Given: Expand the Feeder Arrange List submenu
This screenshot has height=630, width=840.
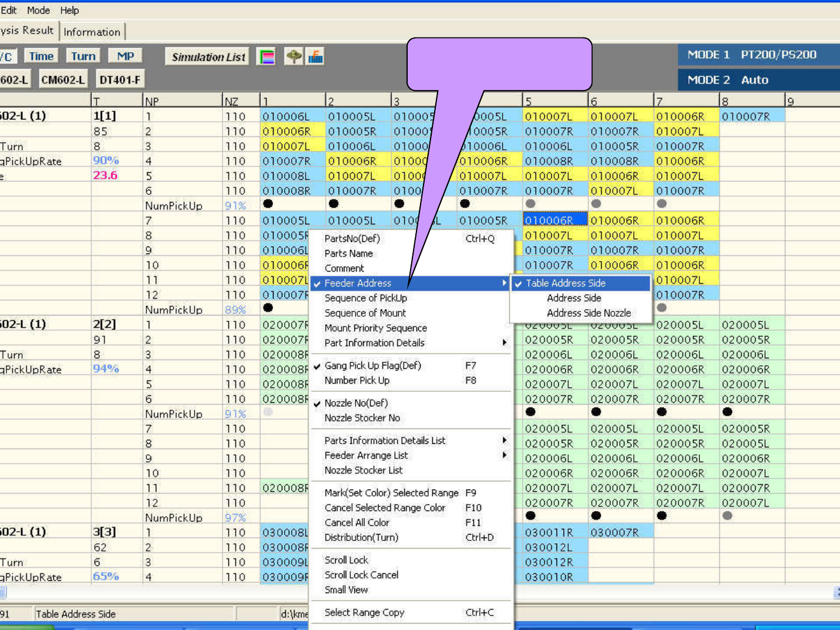Looking at the screenshot, I should coord(366,456).
